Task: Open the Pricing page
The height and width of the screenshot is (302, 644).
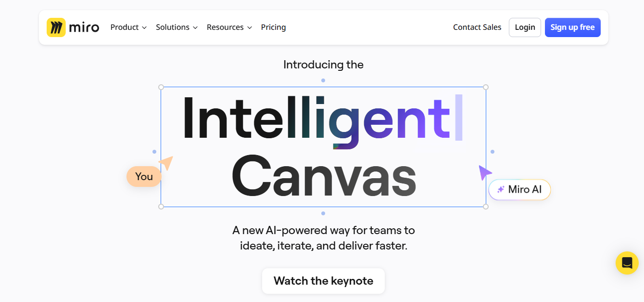Action: pyautogui.click(x=273, y=27)
